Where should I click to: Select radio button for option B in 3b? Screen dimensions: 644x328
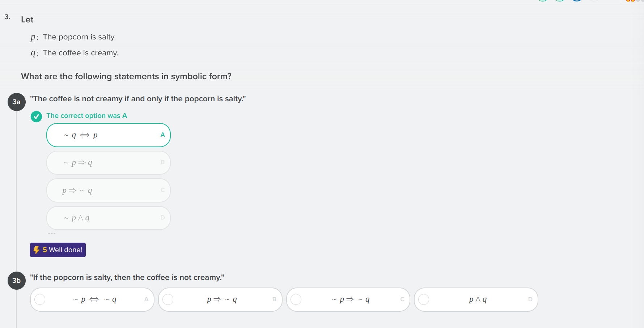[168, 299]
